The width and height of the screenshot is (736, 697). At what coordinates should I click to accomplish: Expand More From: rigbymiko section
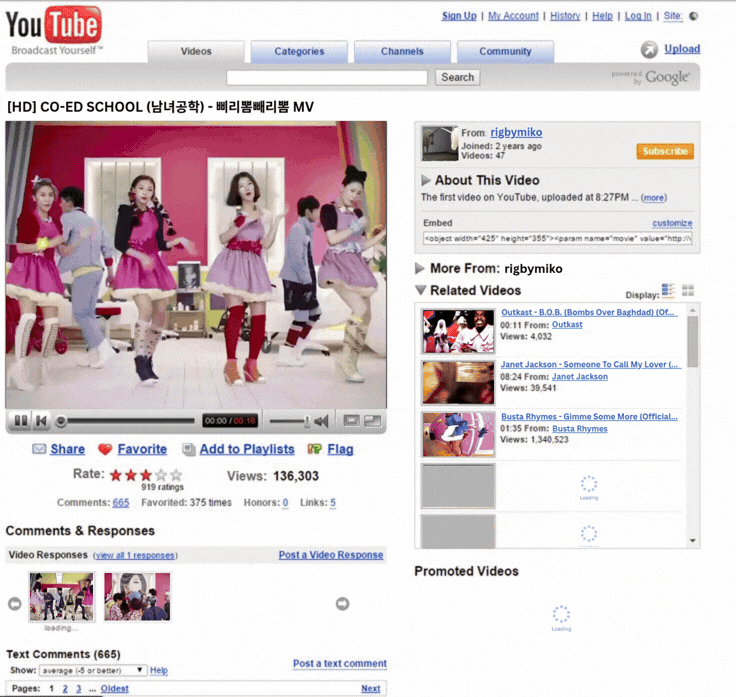point(420,268)
